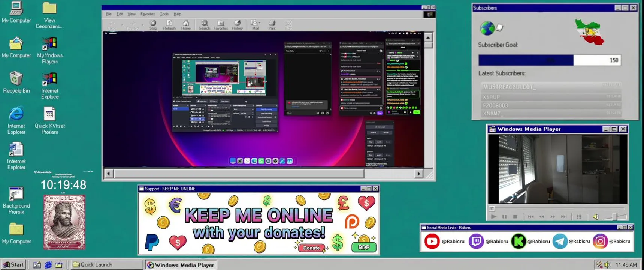This screenshot has height=270, width=644.
Task: Open the blue Internet Explorer 'e' desktop icon
Action: [x=16, y=120]
